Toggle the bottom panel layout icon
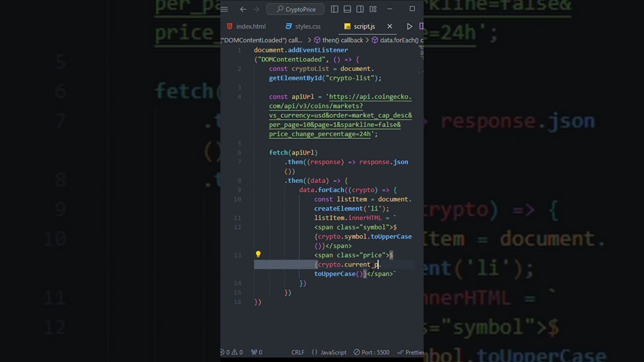644x362 pixels. click(347, 9)
